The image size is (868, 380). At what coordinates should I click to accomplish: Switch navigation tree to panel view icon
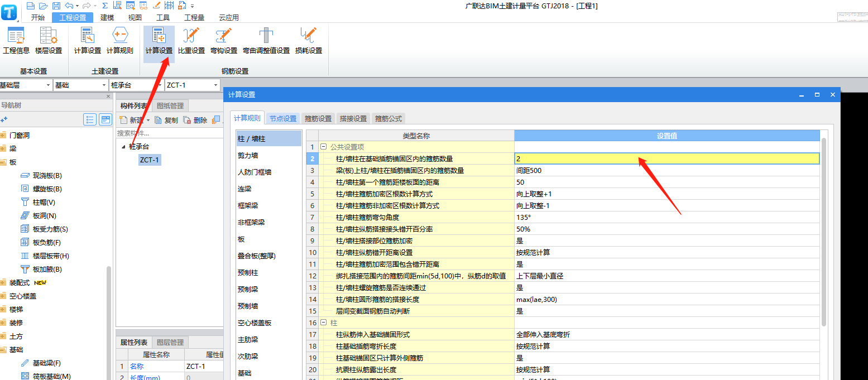[x=105, y=119]
